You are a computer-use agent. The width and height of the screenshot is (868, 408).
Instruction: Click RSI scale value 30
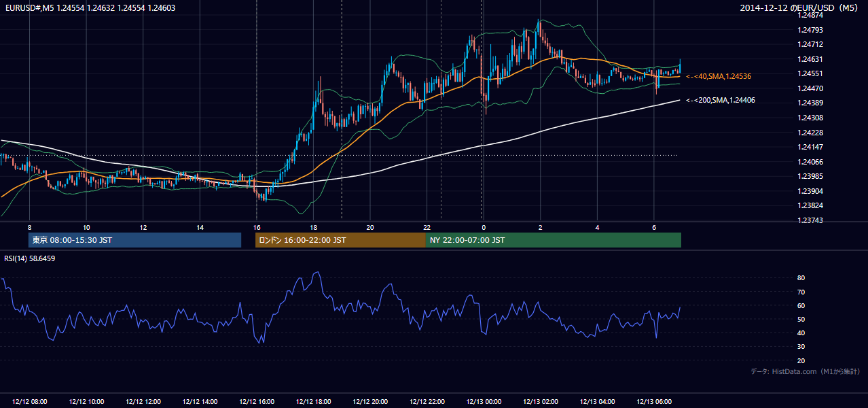pyautogui.click(x=801, y=347)
